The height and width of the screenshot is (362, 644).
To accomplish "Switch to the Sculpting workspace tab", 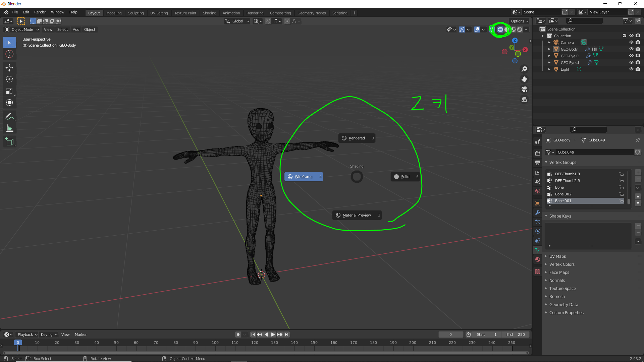I will pyautogui.click(x=136, y=13).
